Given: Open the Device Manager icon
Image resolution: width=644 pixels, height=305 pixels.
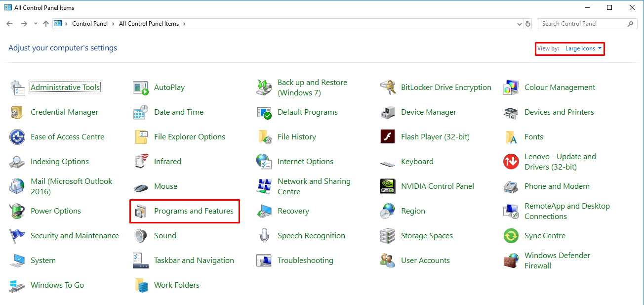Looking at the screenshot, I should click(388, 112).
